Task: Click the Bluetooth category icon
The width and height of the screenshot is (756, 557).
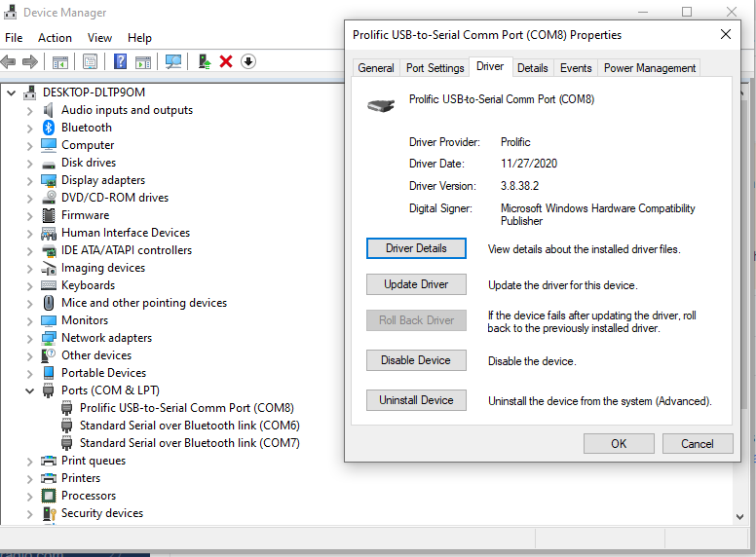Action: click(49, 128)
